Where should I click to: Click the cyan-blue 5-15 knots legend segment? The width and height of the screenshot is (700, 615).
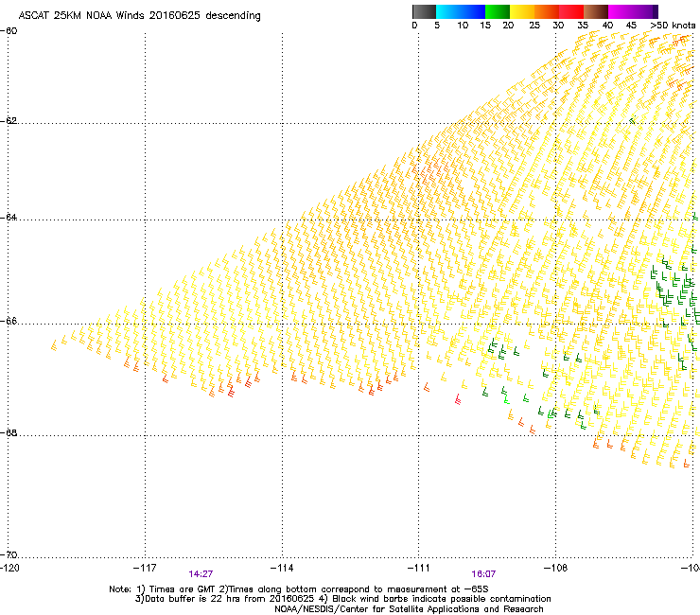pos(461,11)
